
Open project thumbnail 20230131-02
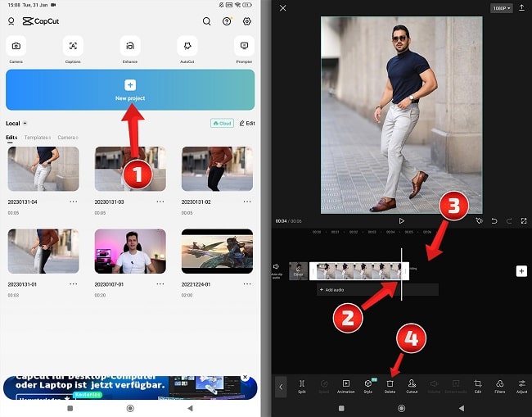(x=217, y=169)
